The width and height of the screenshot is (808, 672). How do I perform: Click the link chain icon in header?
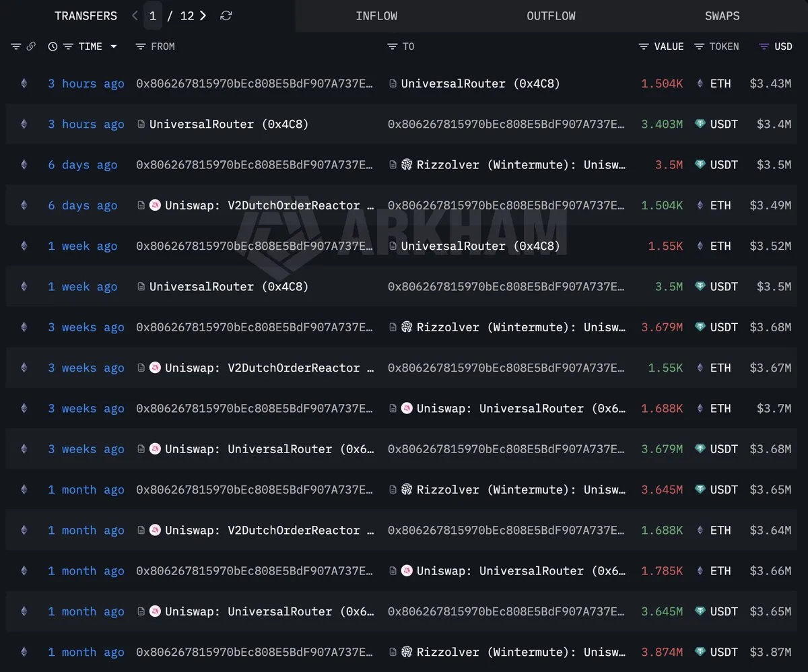point(31,46)
